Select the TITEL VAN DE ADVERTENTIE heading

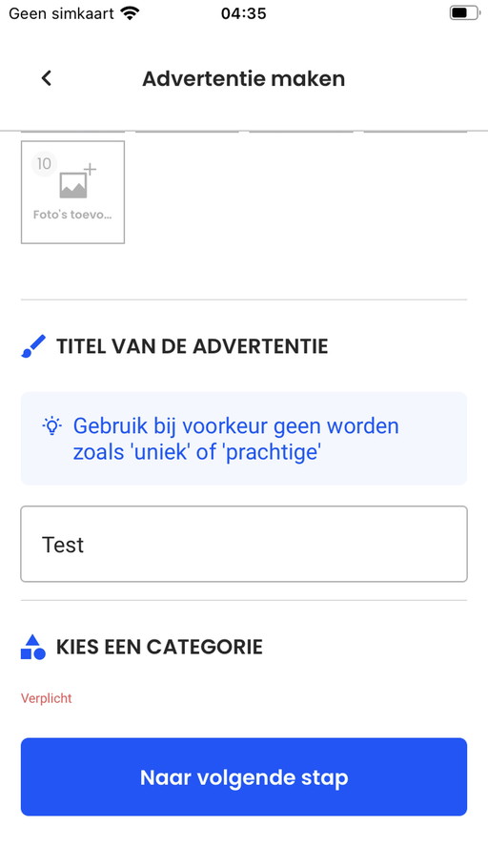[192, 346]
